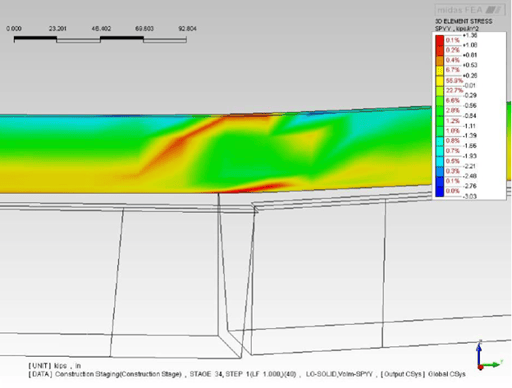The width and height of the screenshot is (512, 388).
Task: Click the -1.11 legend value
Action: click(470, 126)
